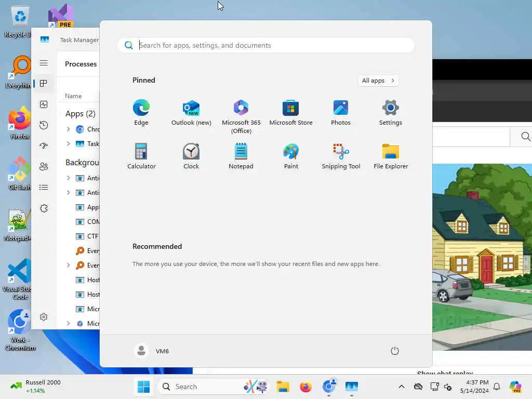
Task: Launch Paint from Start menu
Action: (x=291, y=156)
